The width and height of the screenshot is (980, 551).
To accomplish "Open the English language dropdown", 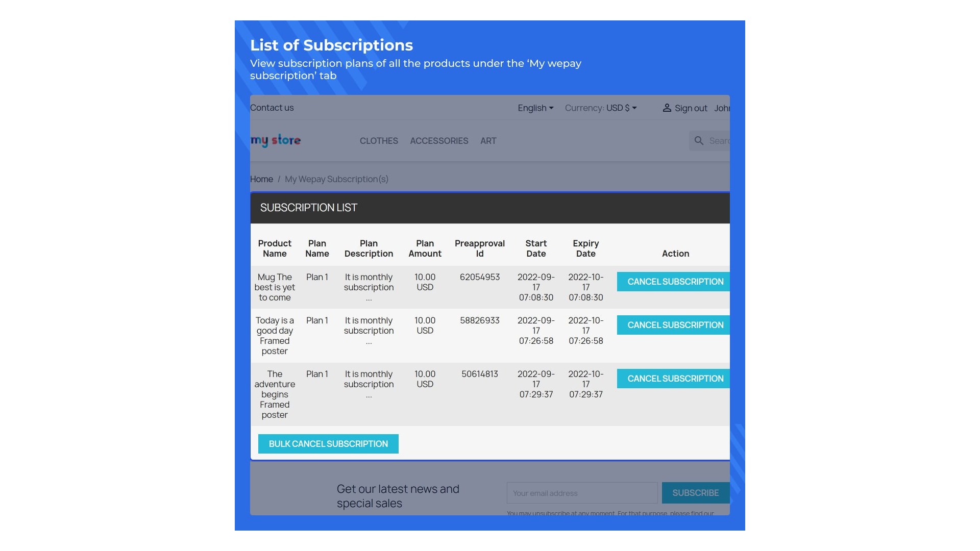I will click(x=535, y=108).
